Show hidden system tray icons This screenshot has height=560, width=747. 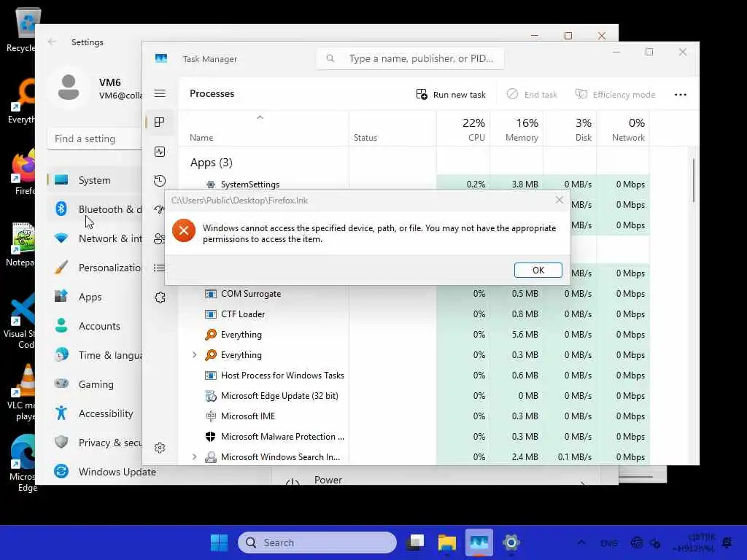coord(581,542)
